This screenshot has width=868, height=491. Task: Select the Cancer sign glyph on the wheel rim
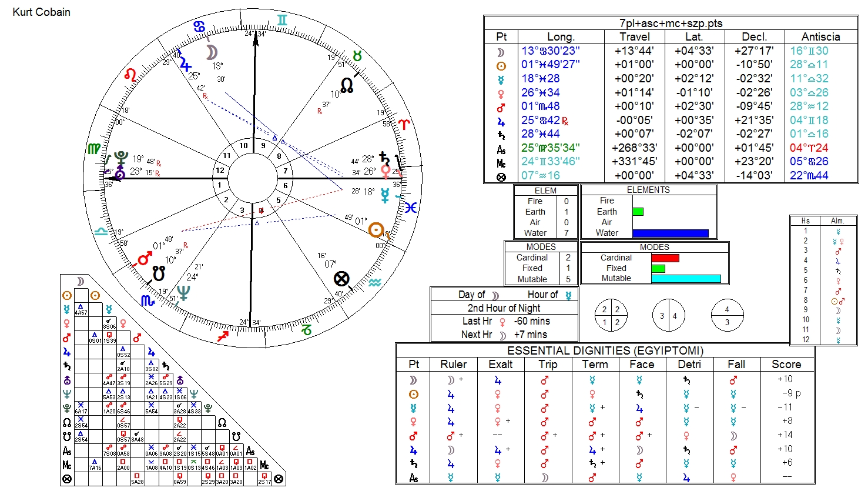pos(200,26)
